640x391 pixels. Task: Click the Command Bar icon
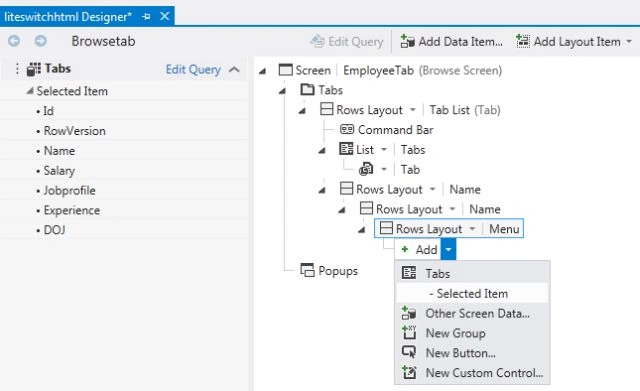pyautogui.click(x=347, y=129)
